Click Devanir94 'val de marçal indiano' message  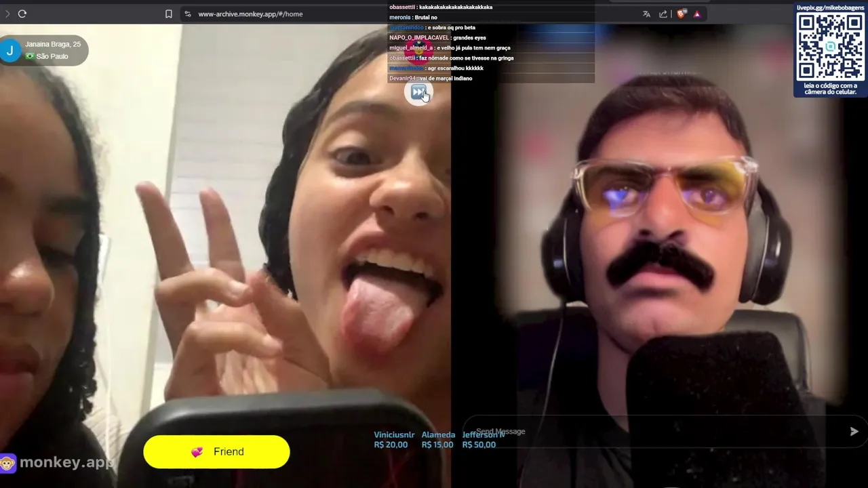click(431, 79)
